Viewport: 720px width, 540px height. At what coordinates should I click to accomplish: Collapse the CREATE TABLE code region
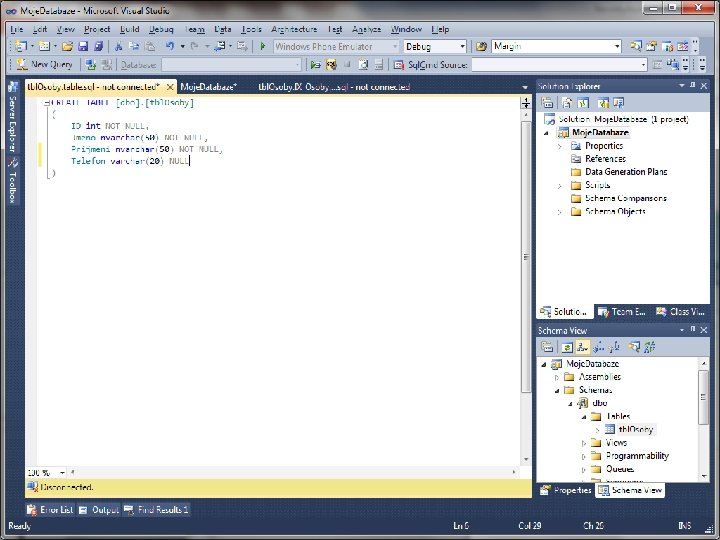point(47,103)
